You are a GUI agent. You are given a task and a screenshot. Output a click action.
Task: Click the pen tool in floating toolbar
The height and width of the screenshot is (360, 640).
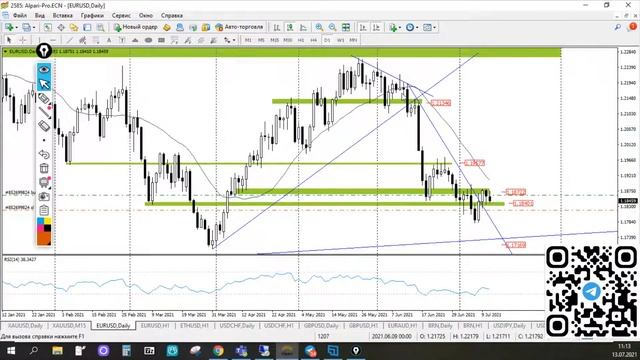pos(44,98)
